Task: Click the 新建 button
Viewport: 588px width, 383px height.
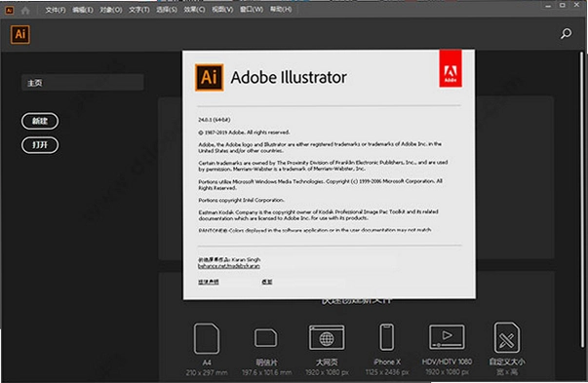Action: pos(40,121)
